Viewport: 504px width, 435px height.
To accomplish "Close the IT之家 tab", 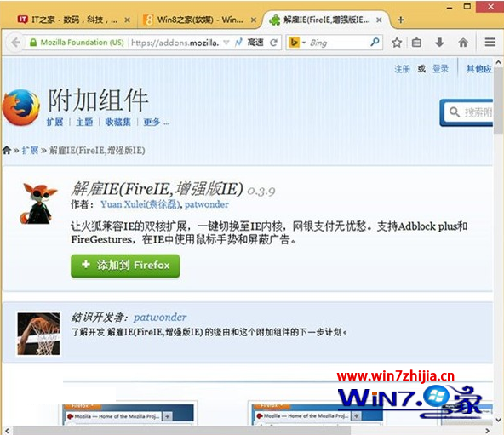I will click(x=128, y=20).
